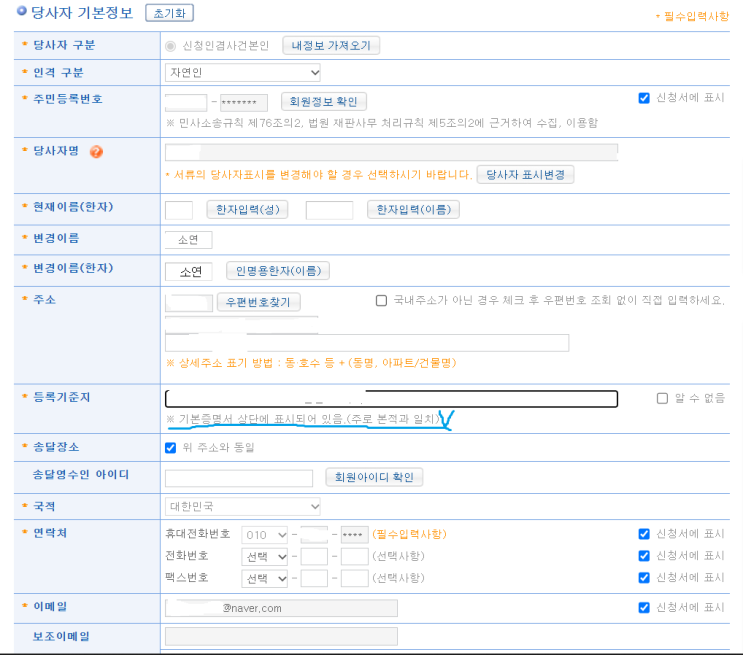Focus the detailed 주소 input field
The width and height of the screenshot is (743, 655).
(x=367, y=343)
